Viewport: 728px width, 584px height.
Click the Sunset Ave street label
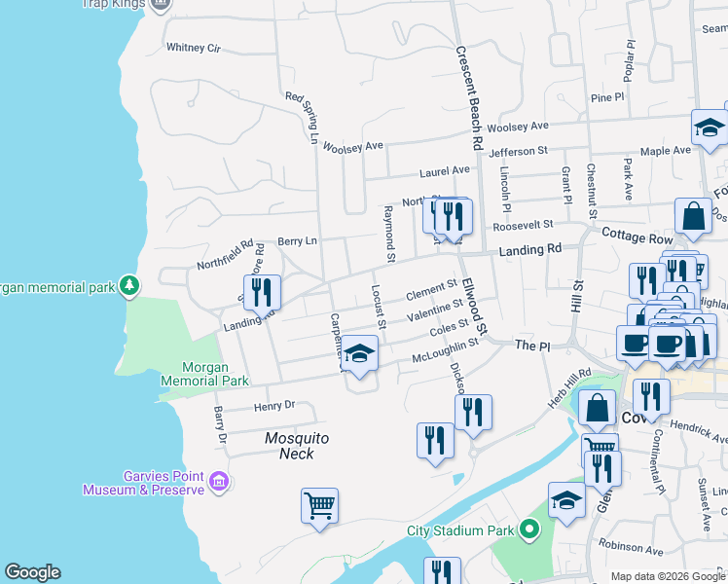click(705, 504)
